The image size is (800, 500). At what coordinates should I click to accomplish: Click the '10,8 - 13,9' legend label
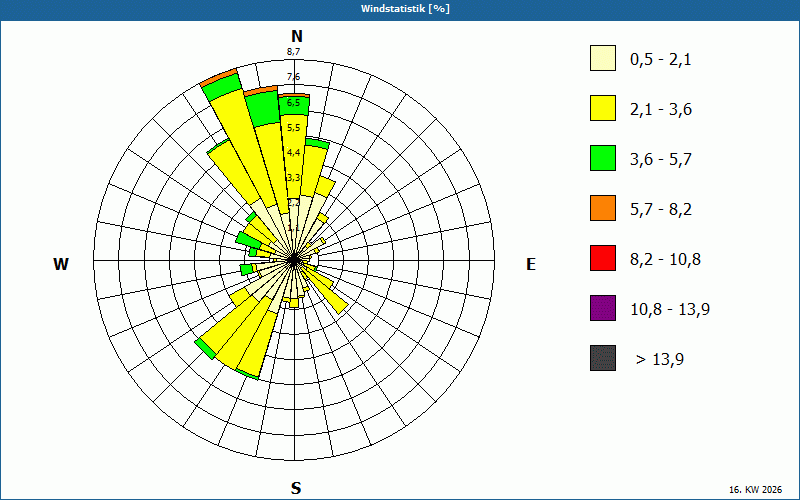670,310
